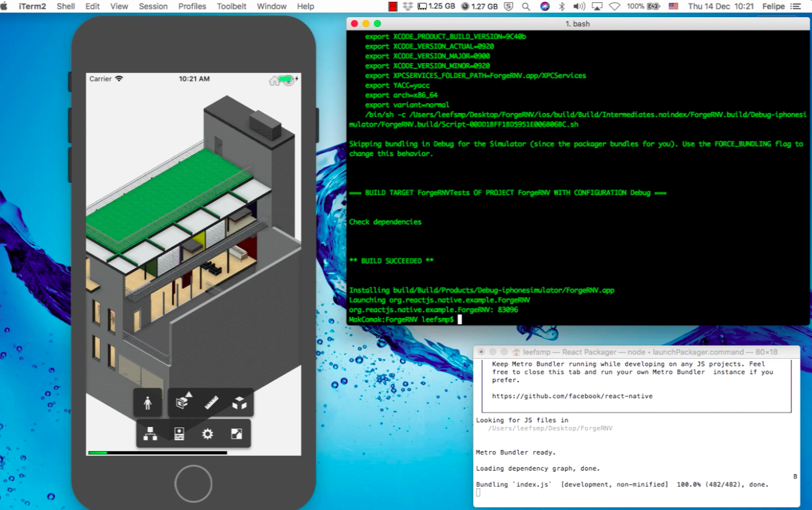The width and height of the screenshot is (812, 510).
Task: Open the Edit menu
Action: pyautogui.click(x=92, y=6)
